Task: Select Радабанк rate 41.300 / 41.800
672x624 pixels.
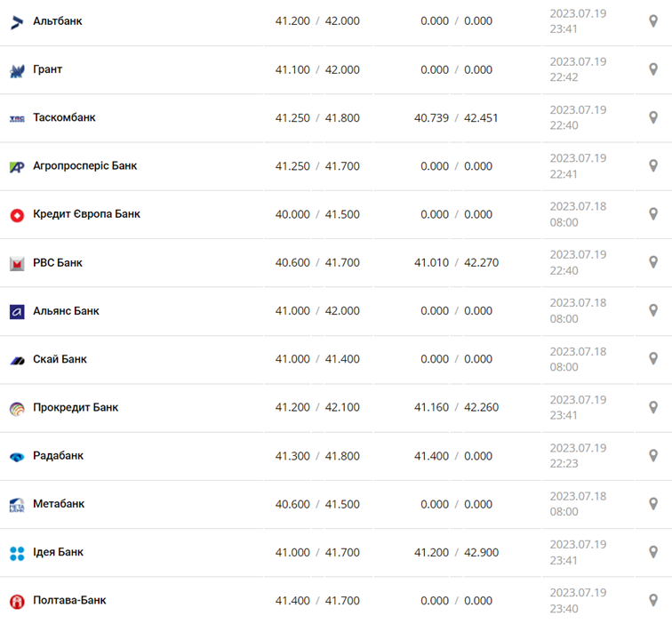Action: pyautogui.click(x=317, y=456)
